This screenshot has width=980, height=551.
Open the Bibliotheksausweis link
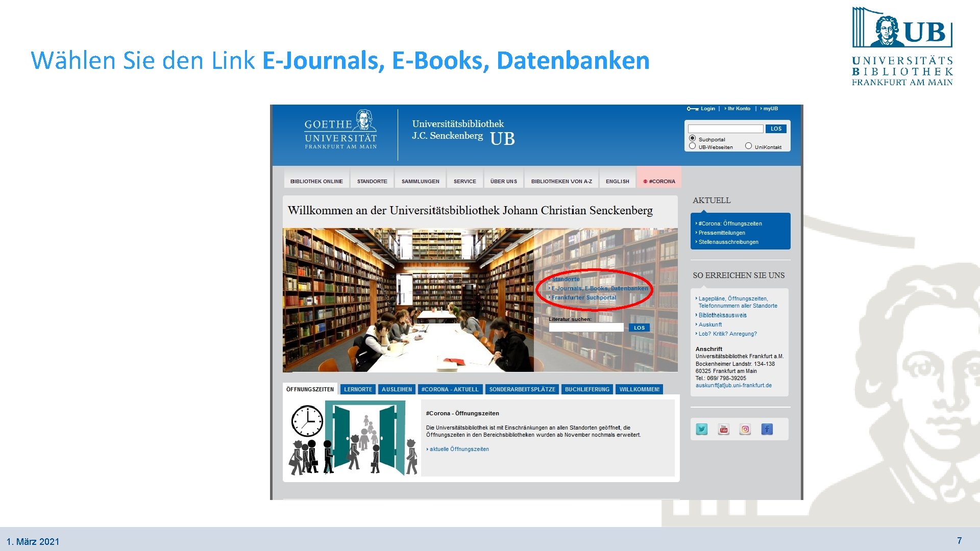[722, 315]
